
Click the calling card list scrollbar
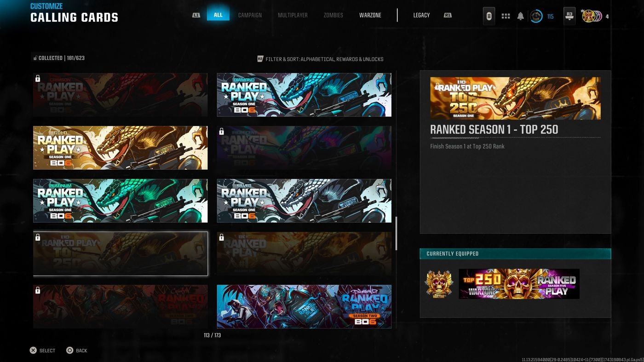396,233
